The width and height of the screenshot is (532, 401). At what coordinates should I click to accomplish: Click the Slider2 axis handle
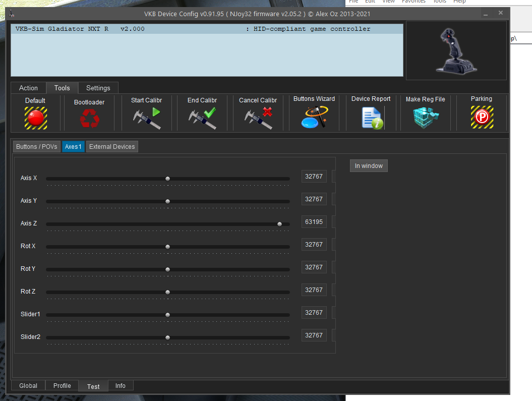pyautogui.click(x=167, y=337)
